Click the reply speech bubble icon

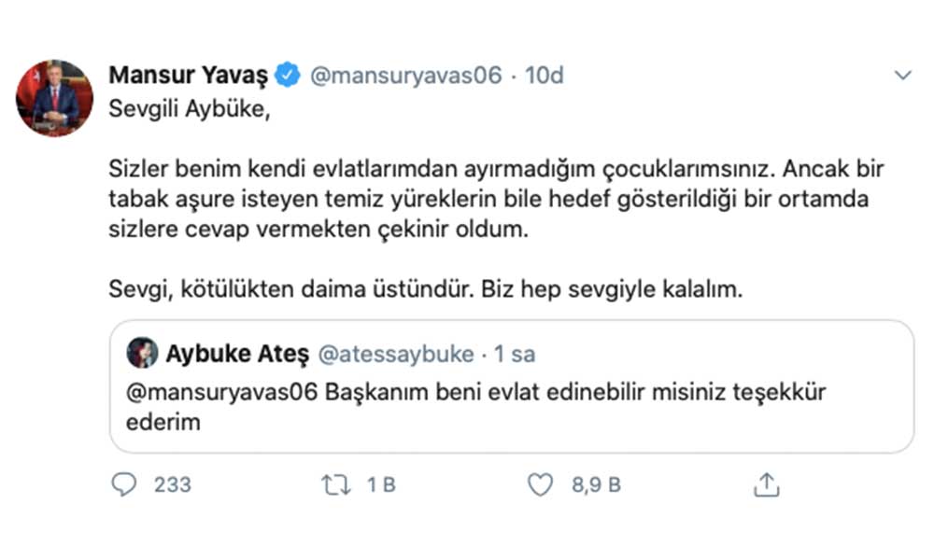pyautogui.click(x=124, y=484)
